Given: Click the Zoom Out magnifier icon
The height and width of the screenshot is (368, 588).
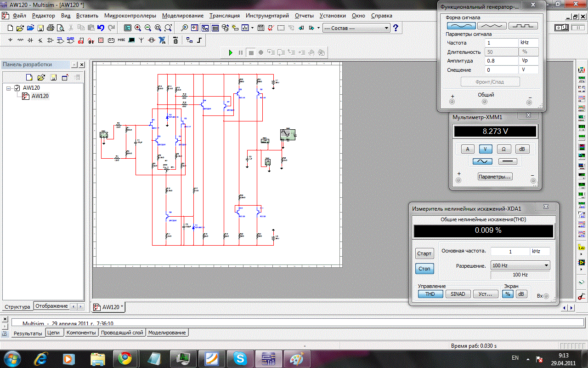Looking at the screenshot, I should click(148, 28).
